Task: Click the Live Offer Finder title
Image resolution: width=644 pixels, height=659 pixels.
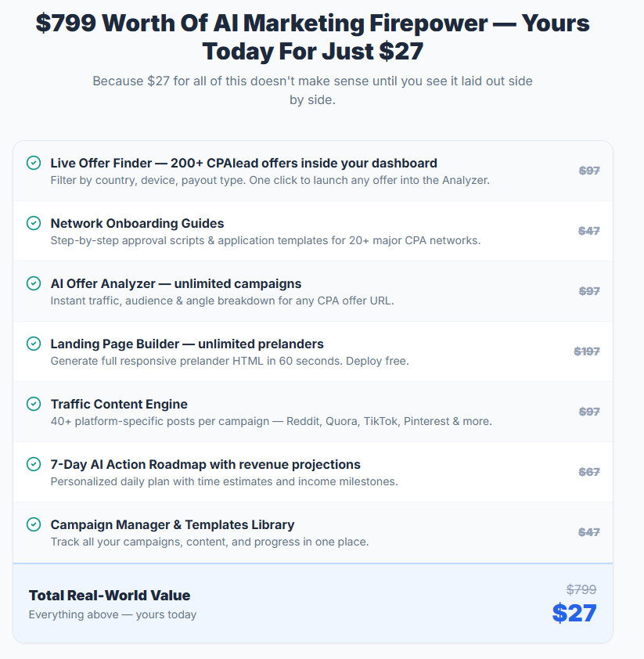Action: pos(243,163)
